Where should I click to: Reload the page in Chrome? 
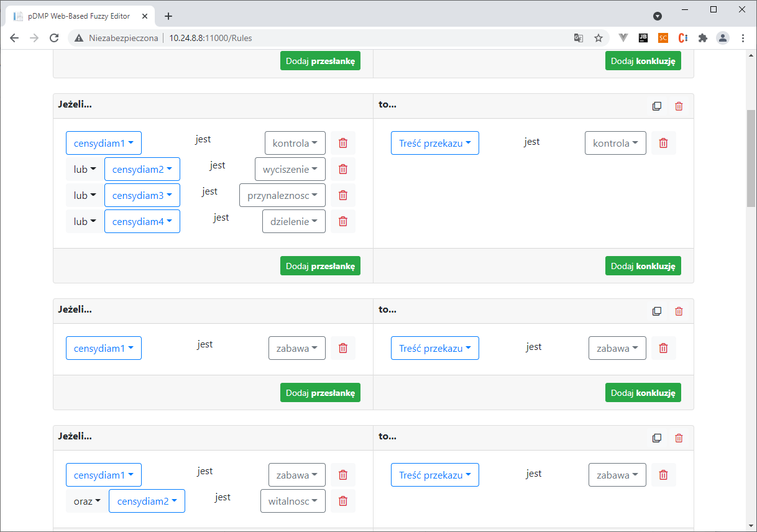(54, 38)
